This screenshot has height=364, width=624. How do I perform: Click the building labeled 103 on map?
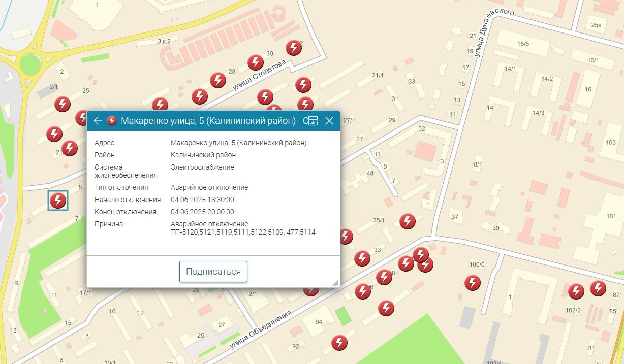point(610,142)
